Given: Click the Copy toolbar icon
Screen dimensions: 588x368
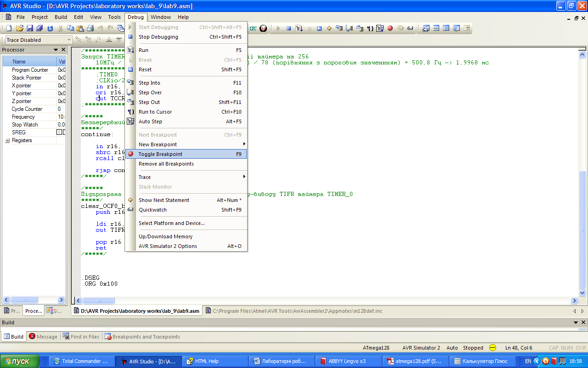Looking at the screenshot, I should (70, 29).
